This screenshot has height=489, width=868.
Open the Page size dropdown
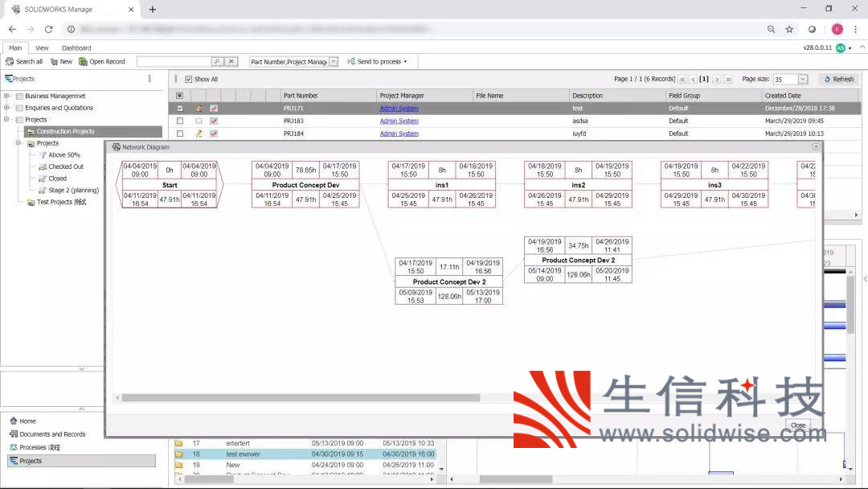coord(803,79)
